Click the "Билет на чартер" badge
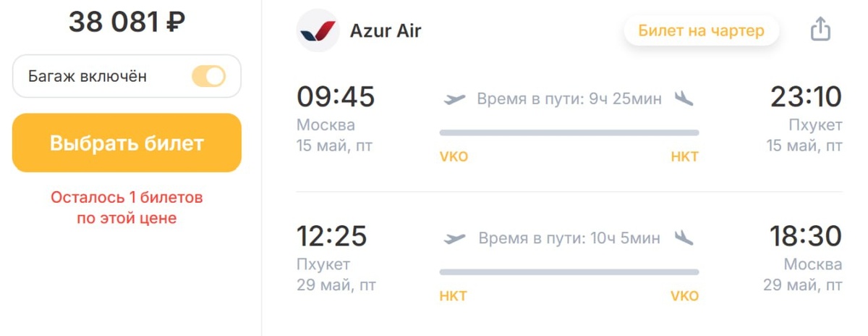Screen dimensions: 868x336 701,30
